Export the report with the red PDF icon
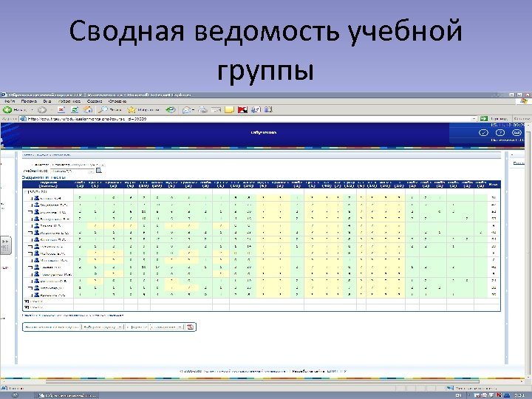Screen dimensions: 532x399 [190, 327]
